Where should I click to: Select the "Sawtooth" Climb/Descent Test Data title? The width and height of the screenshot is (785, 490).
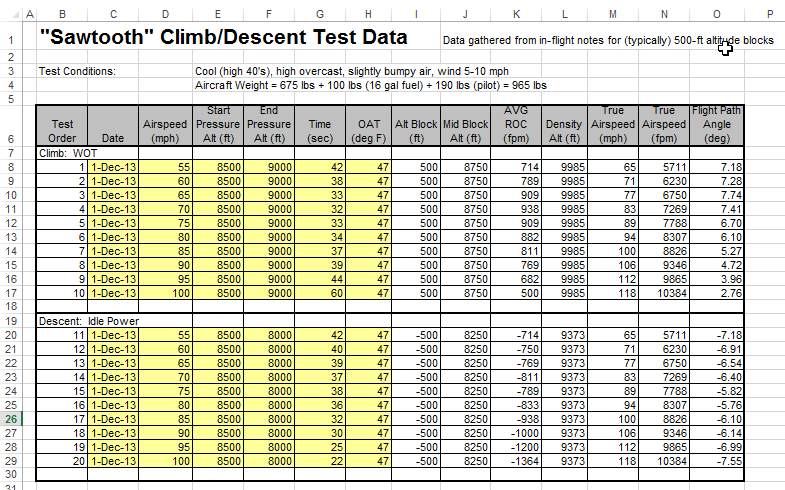click(223, 38)
